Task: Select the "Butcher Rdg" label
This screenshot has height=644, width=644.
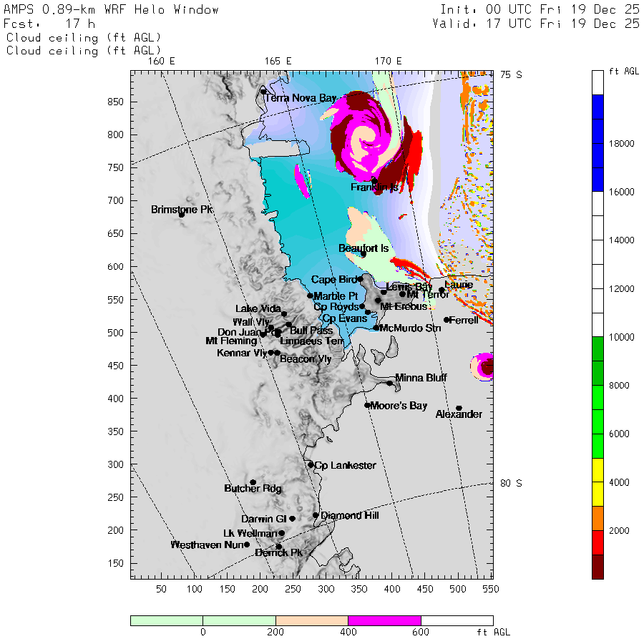Action: [253, 489]
